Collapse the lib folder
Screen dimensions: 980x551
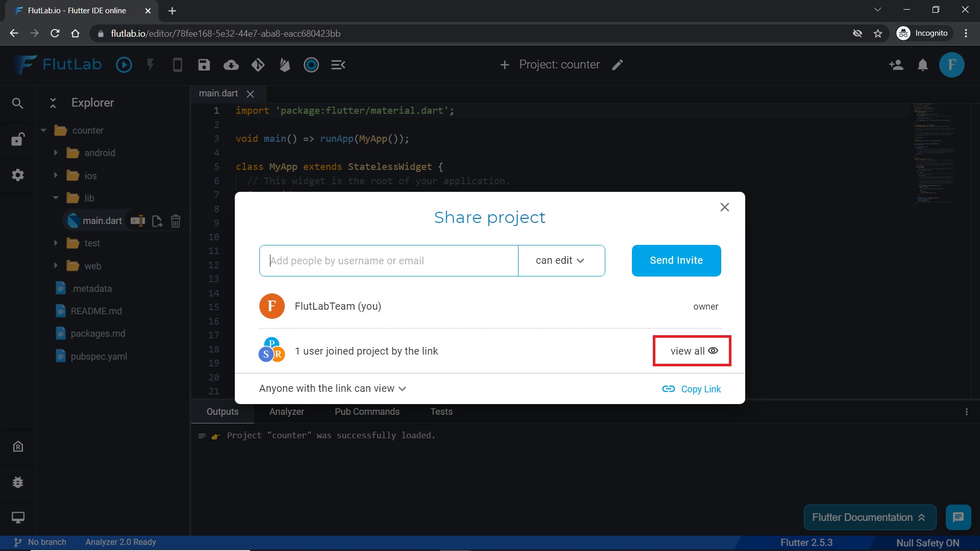(x=56, y=198)
